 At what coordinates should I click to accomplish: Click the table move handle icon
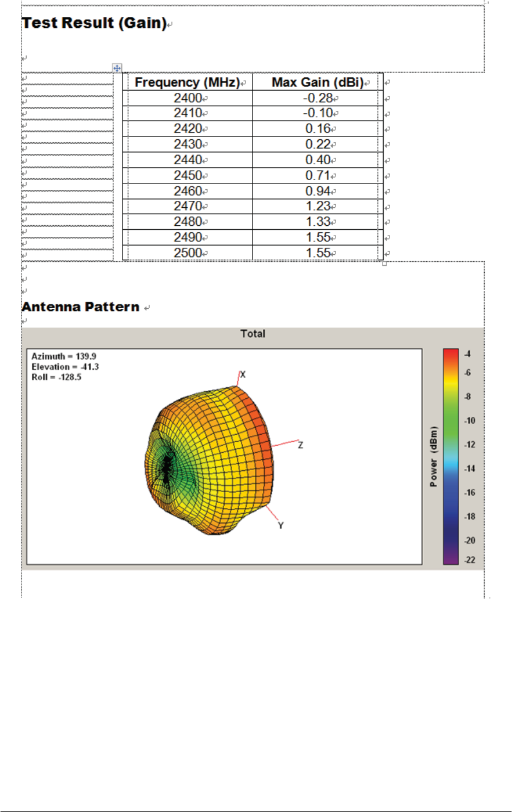pos(117,68)
